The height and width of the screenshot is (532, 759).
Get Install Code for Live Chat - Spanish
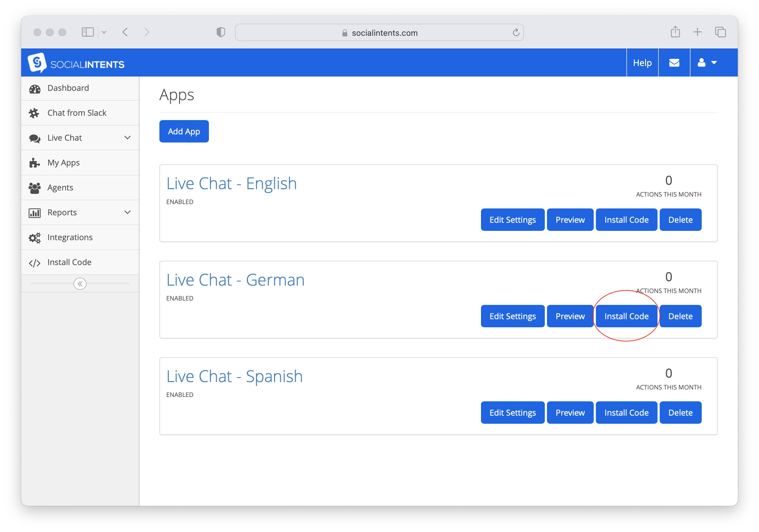[626, 413]
